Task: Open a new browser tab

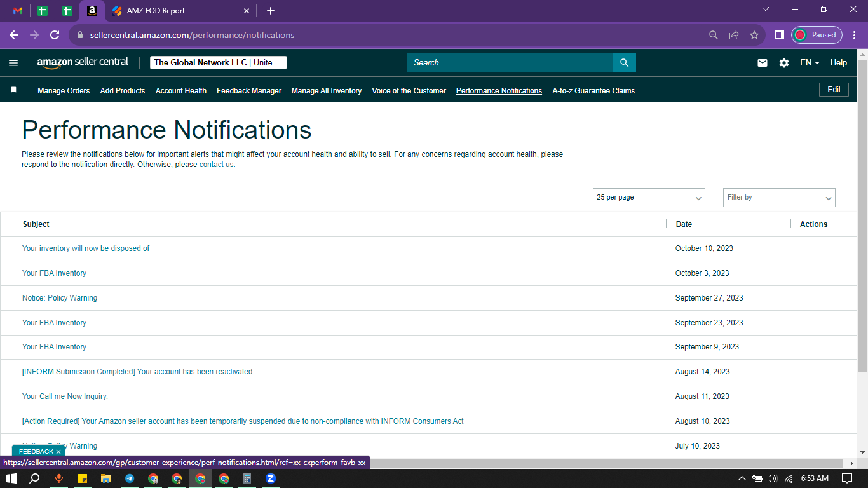Action: [271, 11]
